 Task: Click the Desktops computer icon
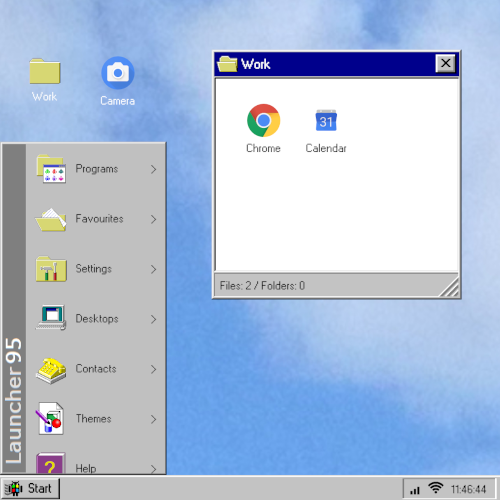(x=51, y=318)
